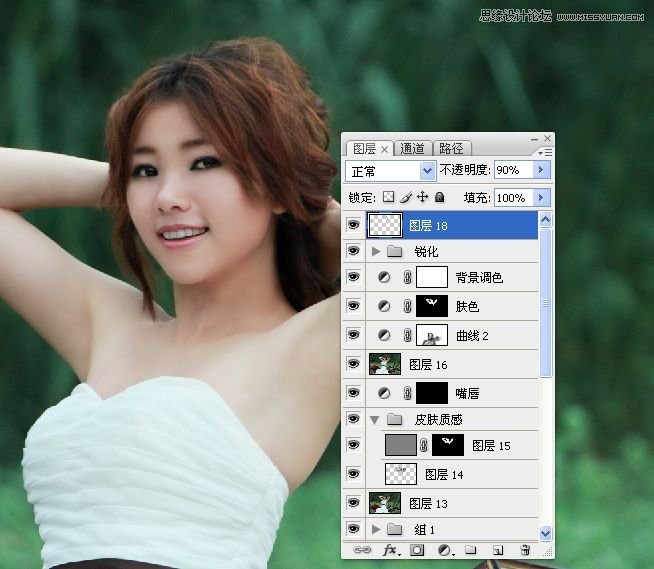Toggle visibility of 图层 16
Image resolution: width=654 pixels, height=569 pixels.
(x=354, y=364)
